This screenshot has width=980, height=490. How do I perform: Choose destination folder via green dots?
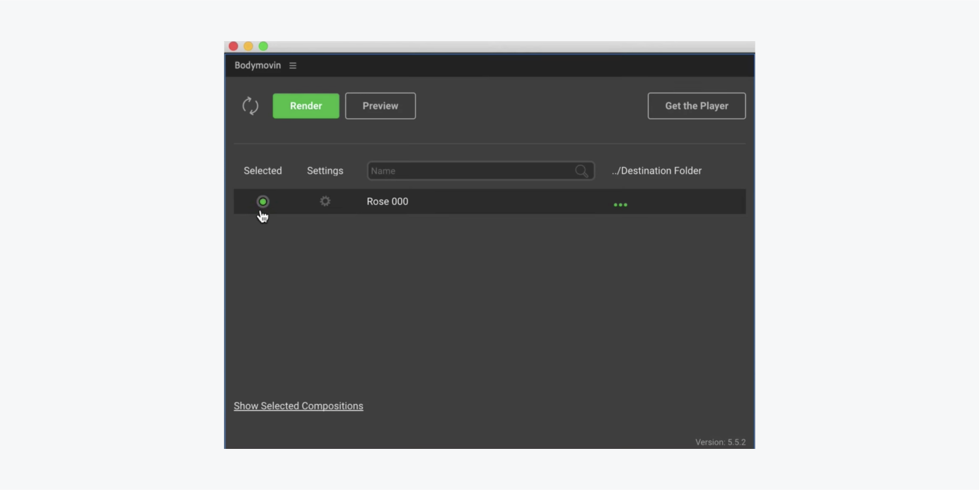(620, 205)
